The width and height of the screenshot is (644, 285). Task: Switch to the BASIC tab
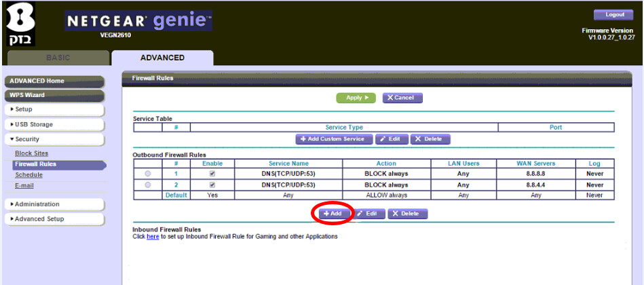click(58, 58)
